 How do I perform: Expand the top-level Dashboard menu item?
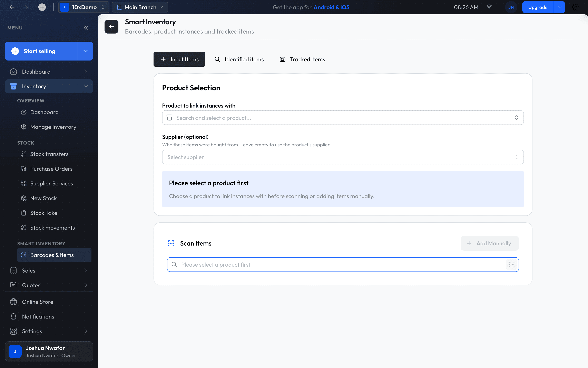[x=49, y=72]
